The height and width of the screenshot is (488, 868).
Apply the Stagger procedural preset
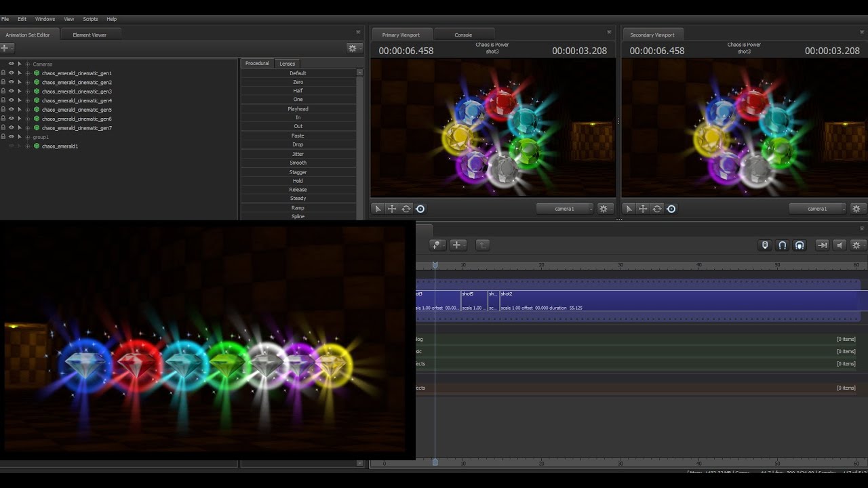[x=298, y=172]
